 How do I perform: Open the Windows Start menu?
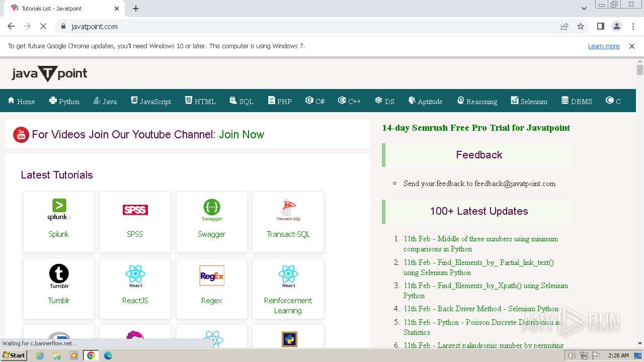[14, 355]
